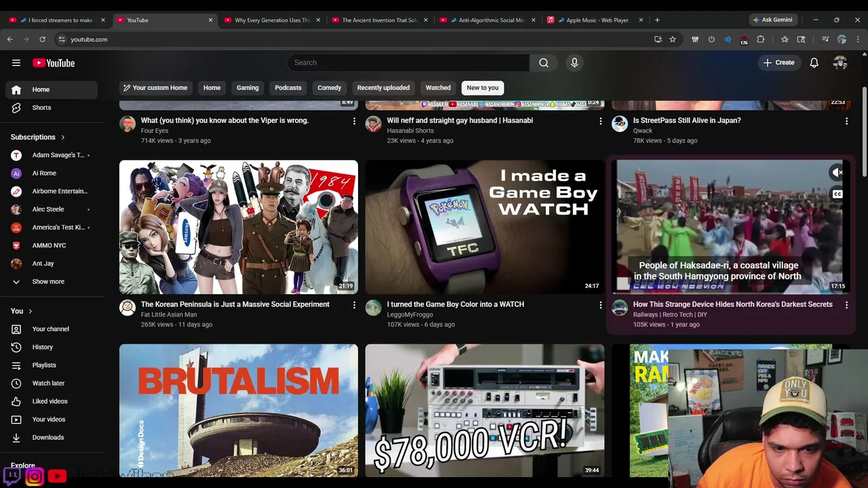Switch to Anti-Algorithmic Social Media tab
Image resolution: width=868 pixels, height=488 pixels.
(x=488, y=20)
